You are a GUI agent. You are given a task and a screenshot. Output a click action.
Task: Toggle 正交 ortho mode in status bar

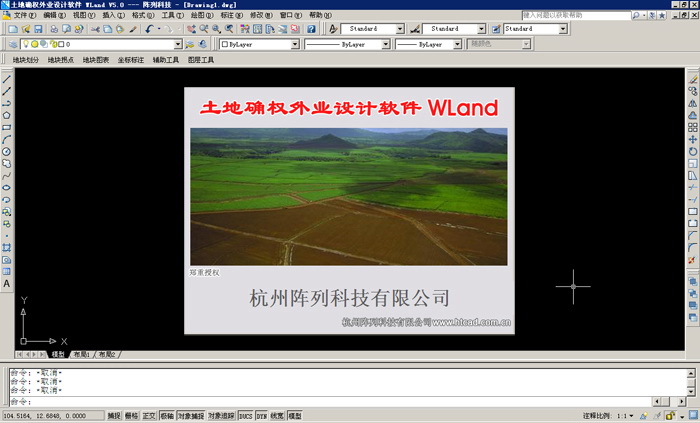point(149,415)
